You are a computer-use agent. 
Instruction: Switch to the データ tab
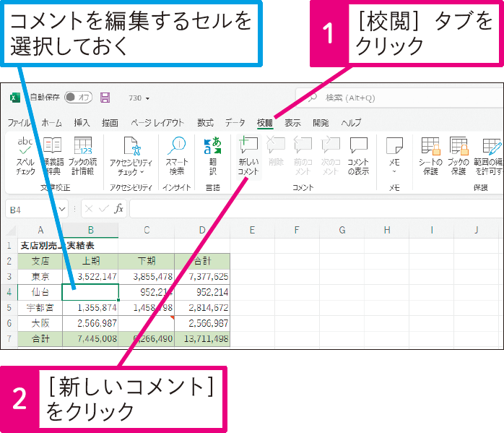coord(235,123)
